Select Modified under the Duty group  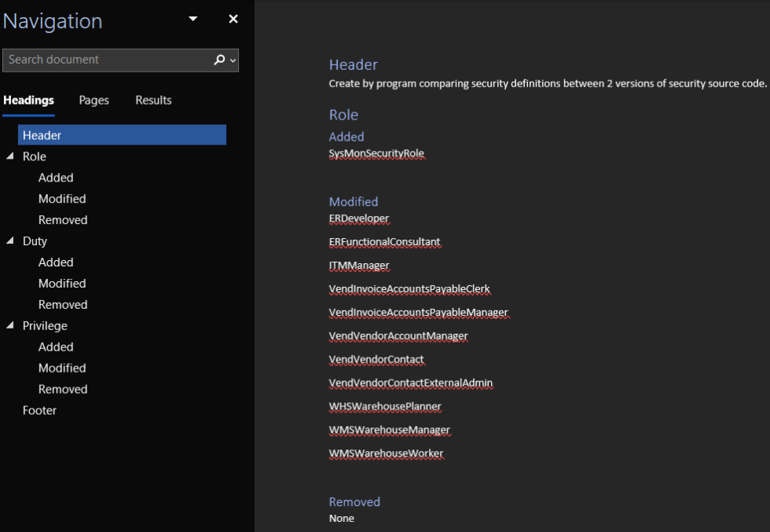[x=62, y=283]
